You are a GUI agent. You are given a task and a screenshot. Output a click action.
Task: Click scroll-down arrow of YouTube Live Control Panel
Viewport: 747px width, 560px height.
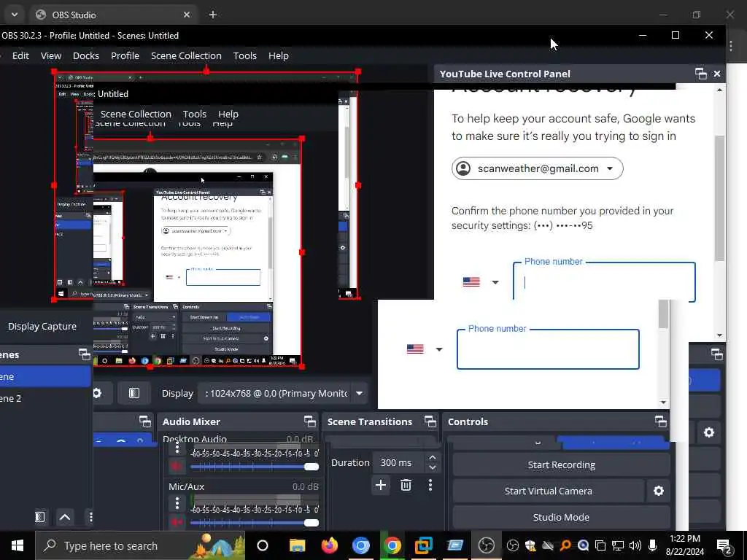coord(720,335)
